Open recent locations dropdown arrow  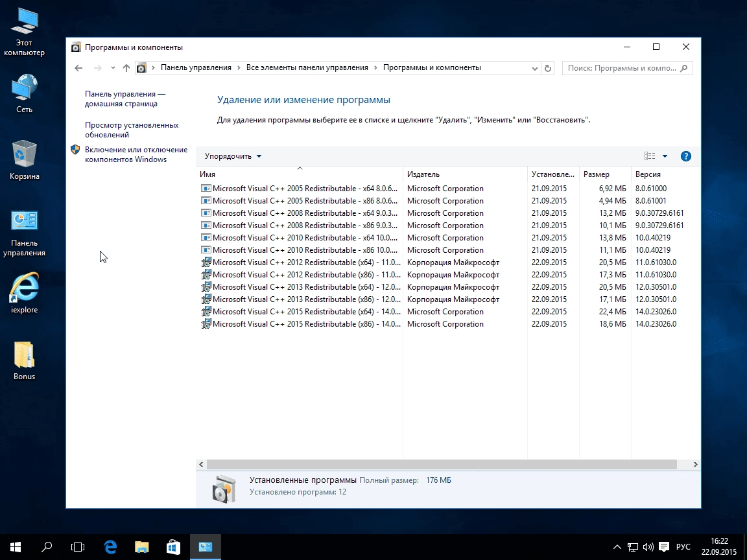113,68
